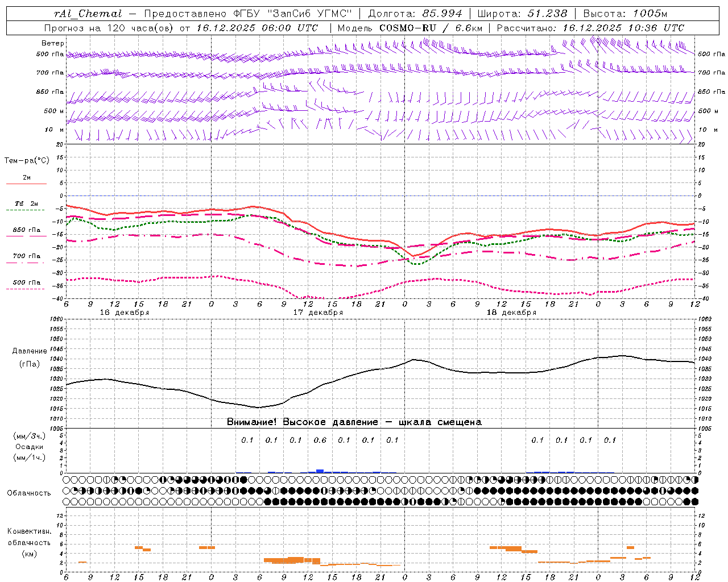Screen dimensions: 728x582
Task: Select the forecast start 16.12.2025 06:00 UTC
Action: (257, 28)
